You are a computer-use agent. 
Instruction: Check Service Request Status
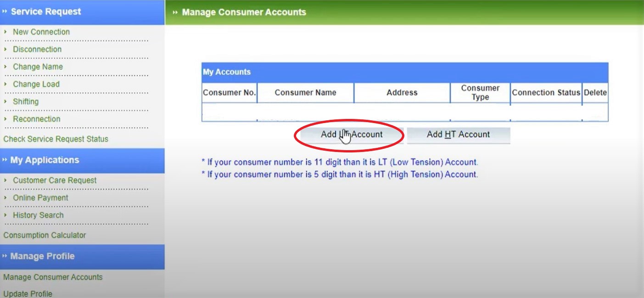point(56,139)
